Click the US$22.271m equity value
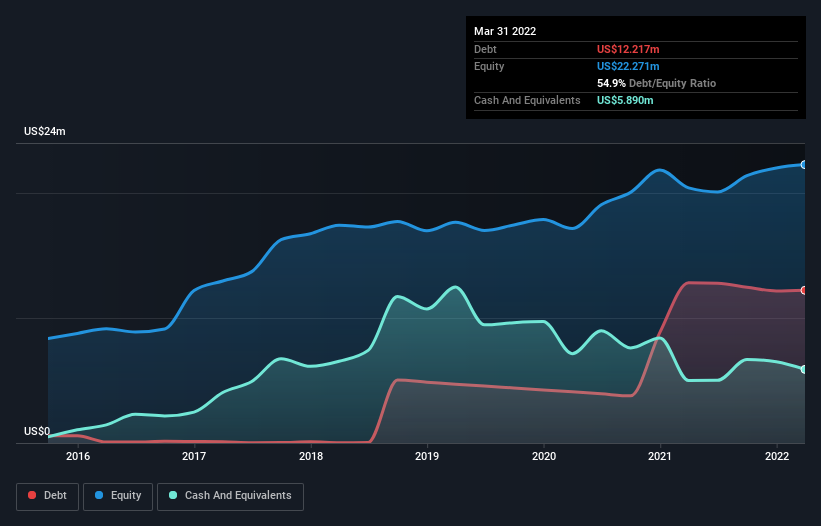 click(x=628, y=66)
